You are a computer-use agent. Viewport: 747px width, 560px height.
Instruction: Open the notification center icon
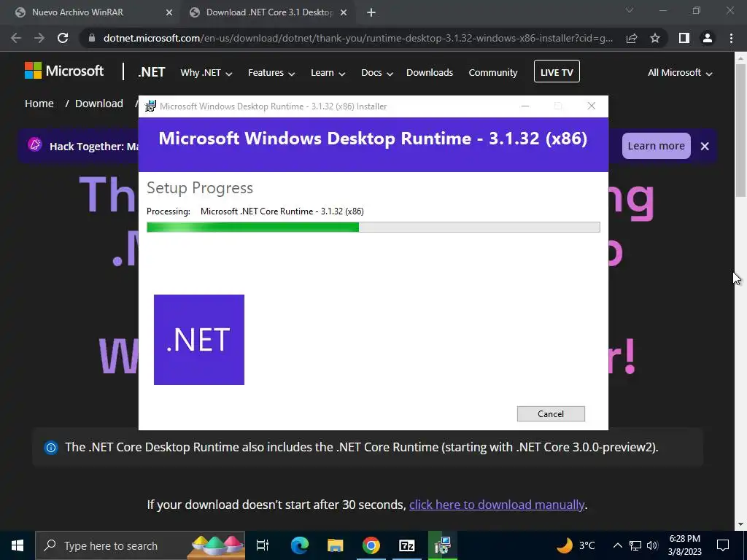tap(723, 545)
